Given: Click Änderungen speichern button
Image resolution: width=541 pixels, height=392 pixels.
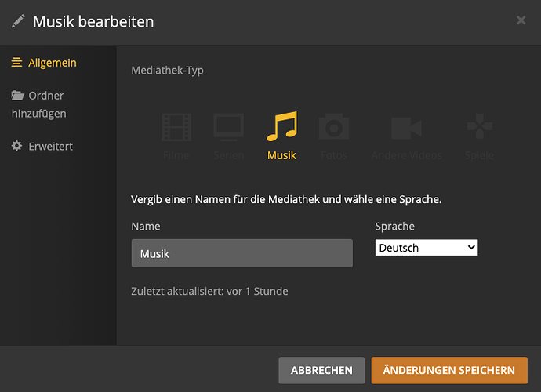Looking at the screenshot, I should tap(448, 370).
